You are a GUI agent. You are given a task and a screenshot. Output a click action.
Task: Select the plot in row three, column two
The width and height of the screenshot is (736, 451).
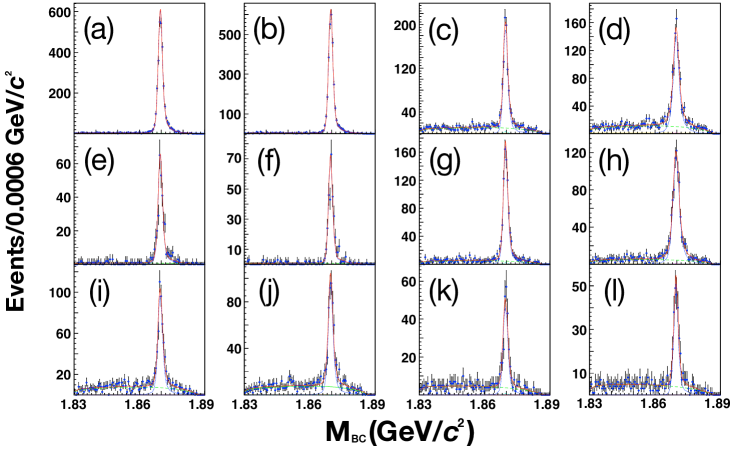click(x=309, y=330)
